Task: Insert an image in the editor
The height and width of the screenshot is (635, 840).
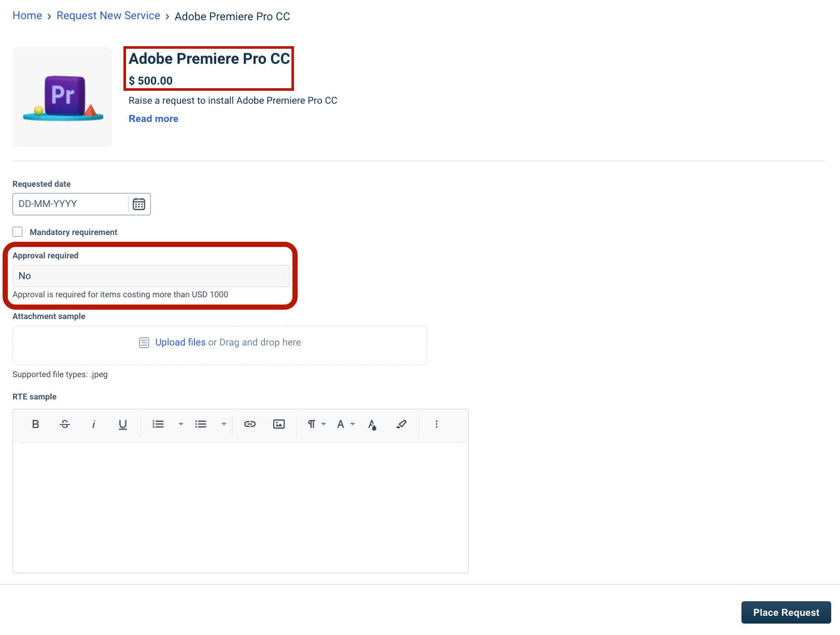Action: tap(279, 424)
